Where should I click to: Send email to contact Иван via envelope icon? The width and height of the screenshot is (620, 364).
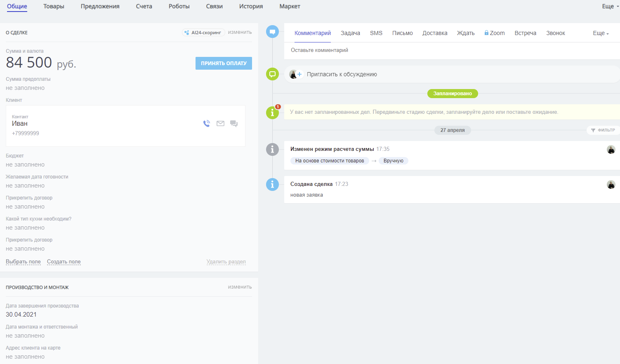221,123
